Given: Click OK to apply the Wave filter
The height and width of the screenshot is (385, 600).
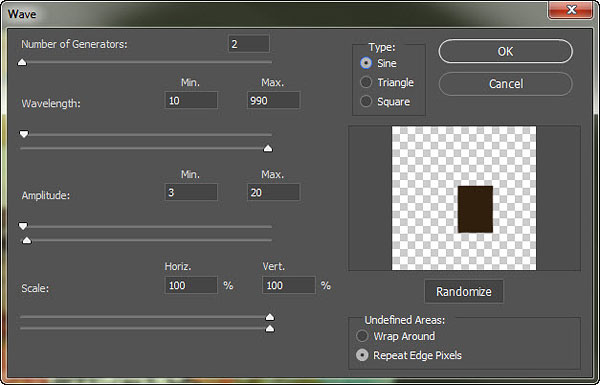Looking at the screenshot, I should click(x=505, y=51).
